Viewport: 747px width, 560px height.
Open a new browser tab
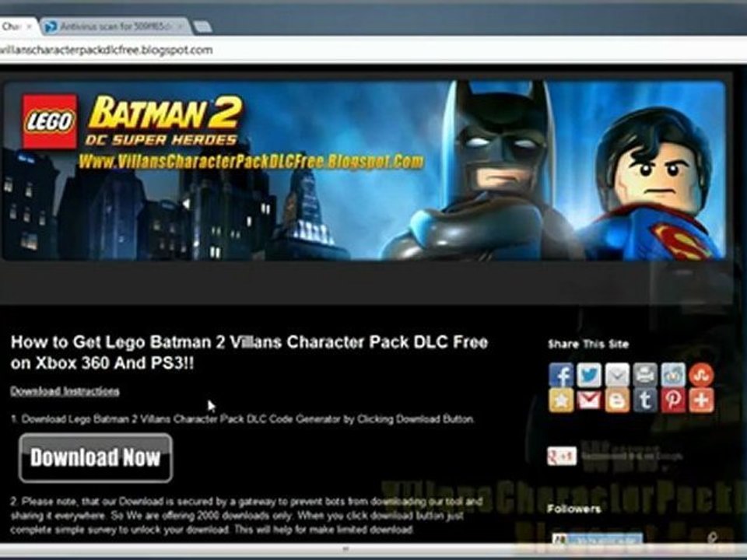(x=203, y=27)
